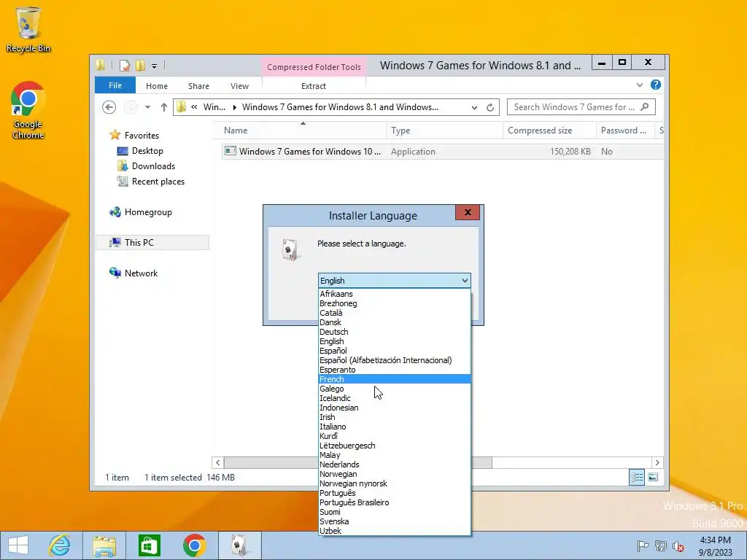747x560 pixels.
Task: Open Action Center flag in system tray
Action: point(643,546)
